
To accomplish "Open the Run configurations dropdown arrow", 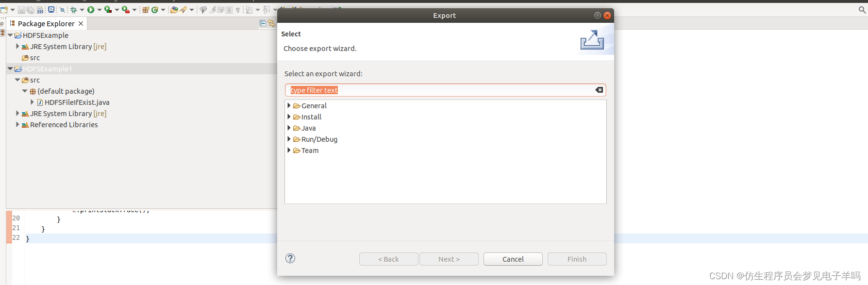I will coord(99,10).
